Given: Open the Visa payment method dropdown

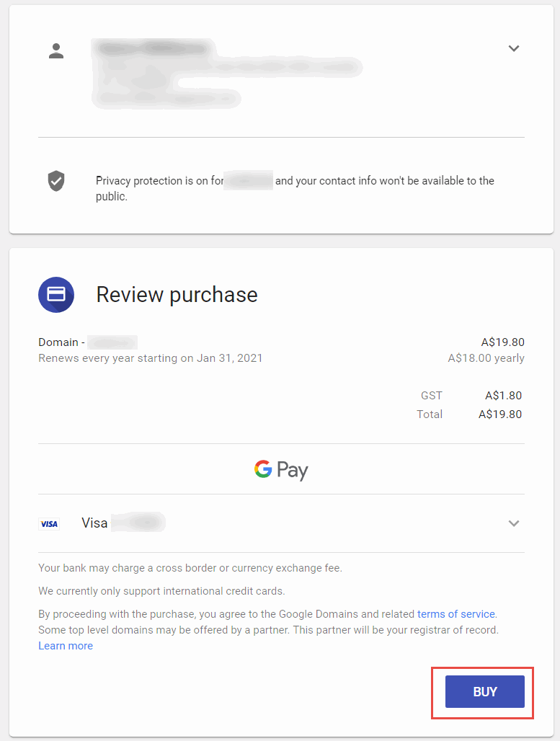Looking at the screenshot, I should (x=514, y=523).
